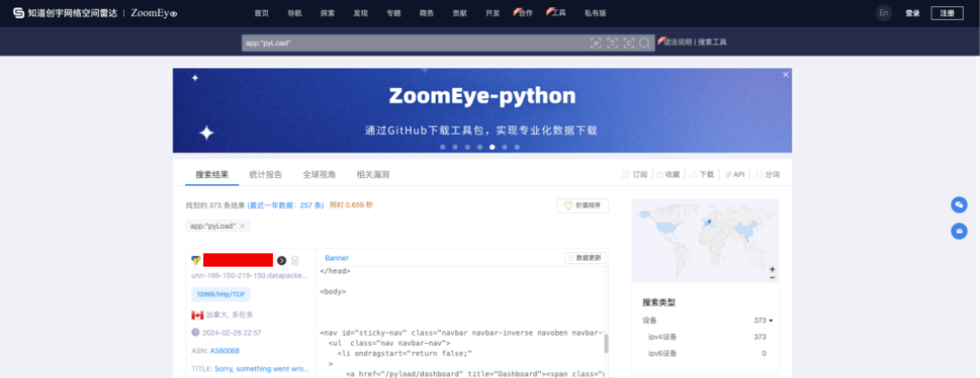This screenshot has width=980, height=378.
Task: Open the 专题 menu item
Action: (x=393, y=13)
